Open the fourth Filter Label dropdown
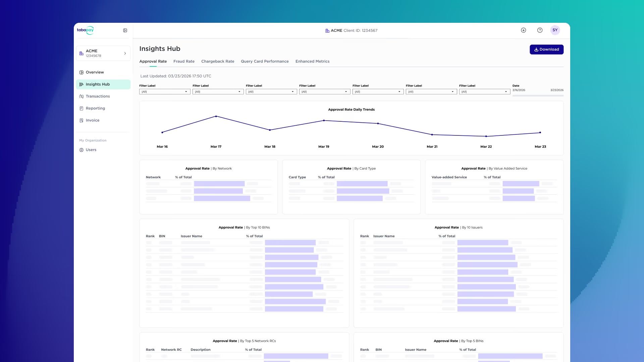The height and width of the screenshot is (362, 644). (325, 92)
